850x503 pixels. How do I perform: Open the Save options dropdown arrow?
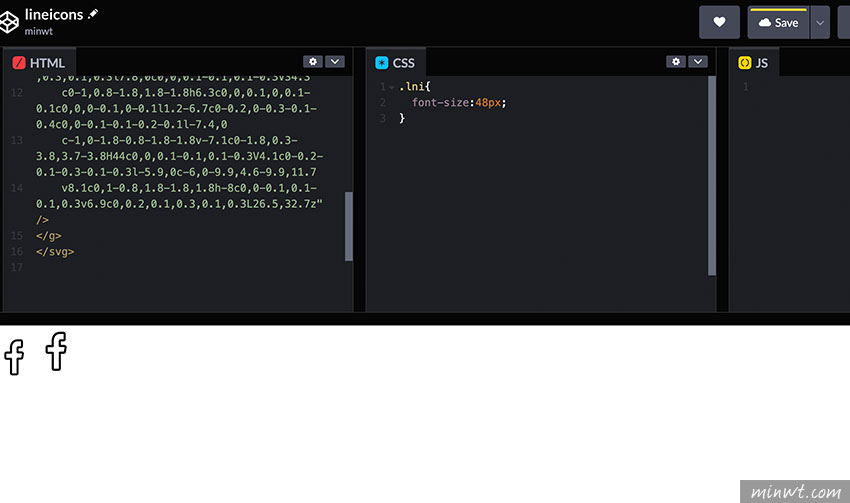[820, 22]
